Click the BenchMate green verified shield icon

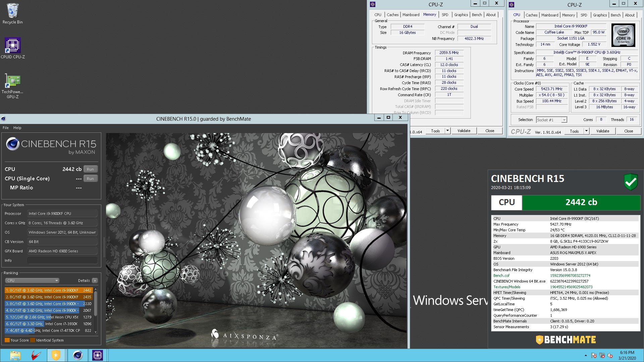[631, 182]
